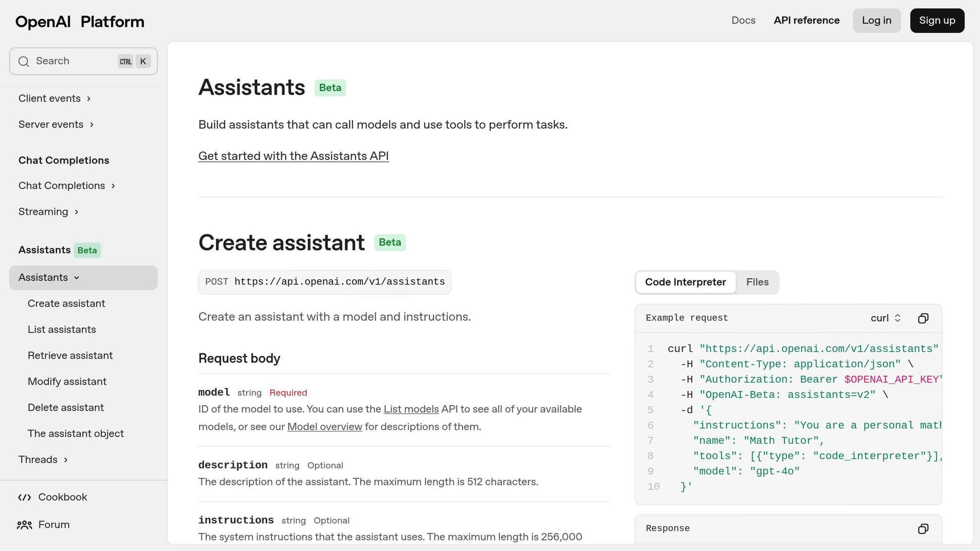
Task: Open Get started with the Assistants API link
Action: [x=293, y=156]
